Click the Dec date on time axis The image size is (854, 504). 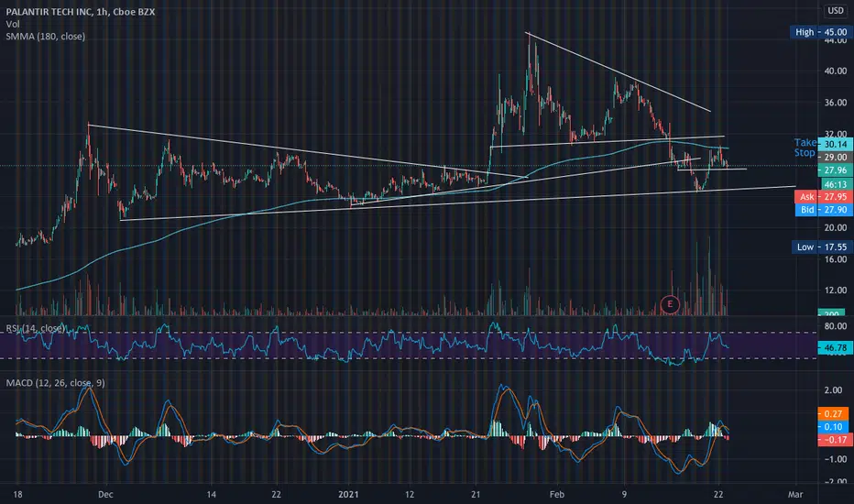pos(105,495)
